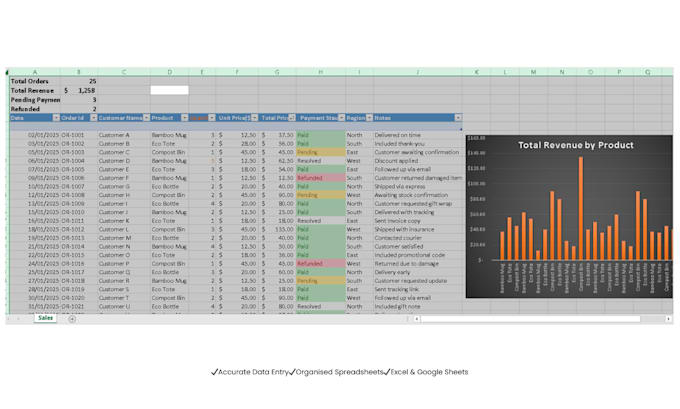Click the date 31/01/2025 cell
Screen dimensions: 680x409
35,307
